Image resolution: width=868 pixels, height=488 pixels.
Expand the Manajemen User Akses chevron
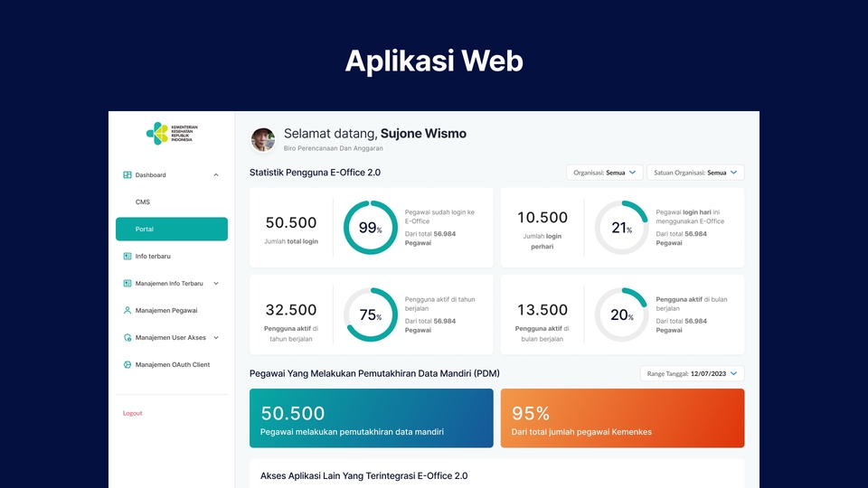point(215,338)
